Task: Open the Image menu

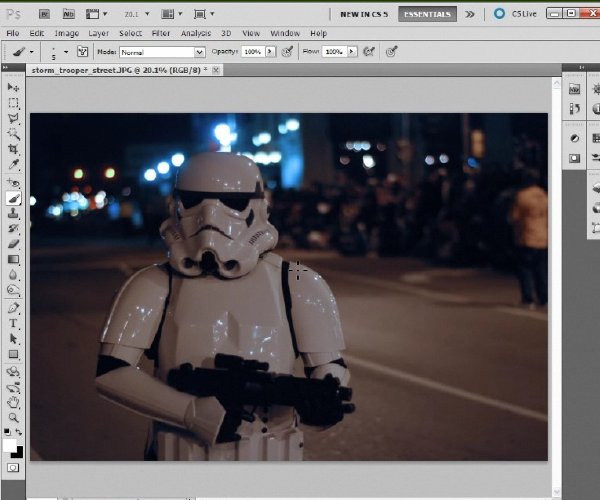Action: (67, 33)
